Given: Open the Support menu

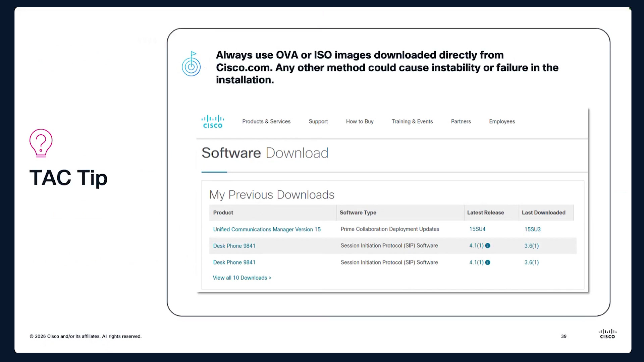Looking at the screenshot, I should (x=318, y=121).
